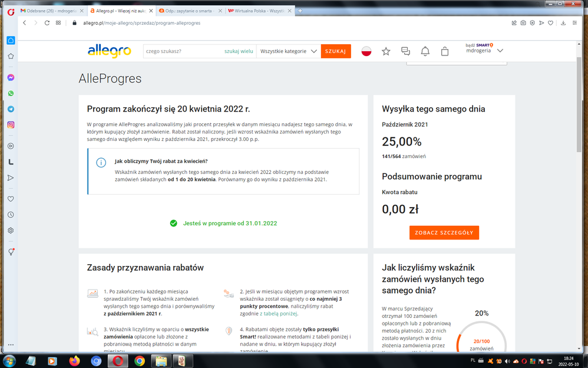Viewport: 588px width, 368px height.
Task: Open History clock icon in the sidebar
Action: [11, 215]
